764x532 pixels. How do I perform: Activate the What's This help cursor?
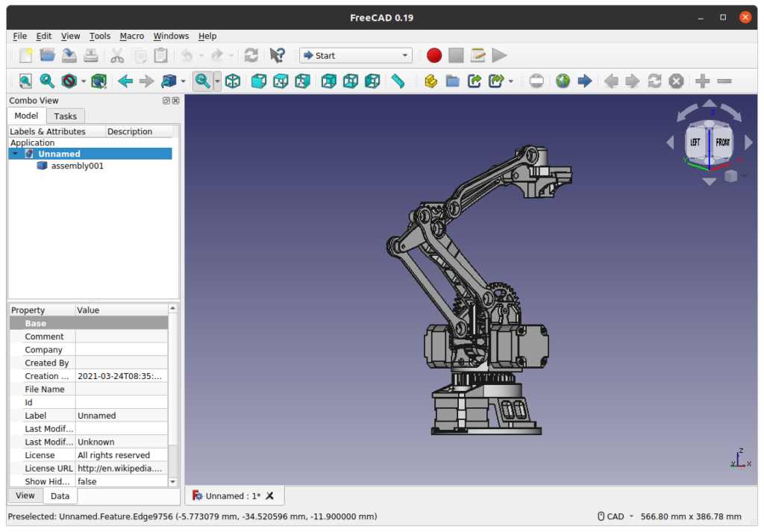tap(278, 55)
